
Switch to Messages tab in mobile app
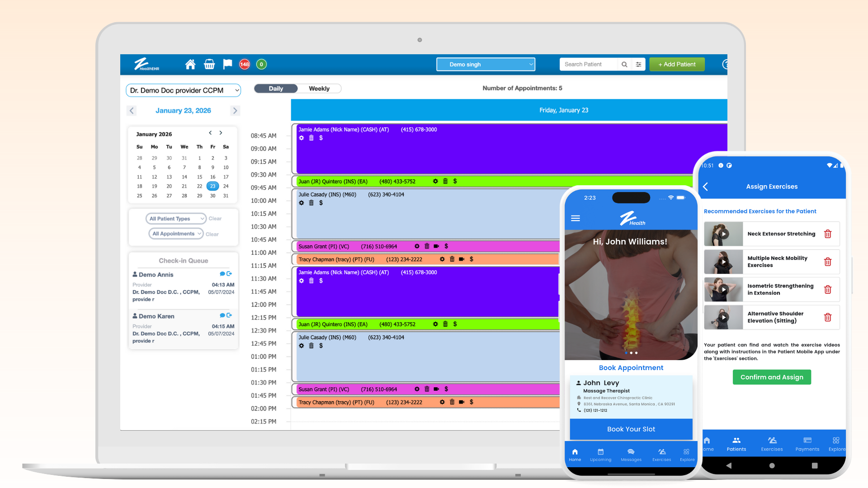pyautogui.click(x=631, y=455)
